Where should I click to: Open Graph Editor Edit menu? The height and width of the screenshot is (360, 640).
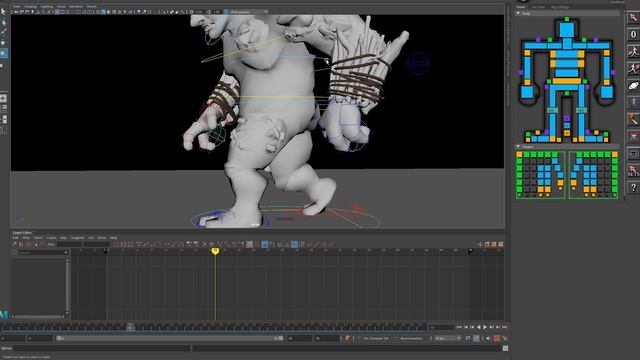[16, 238]
